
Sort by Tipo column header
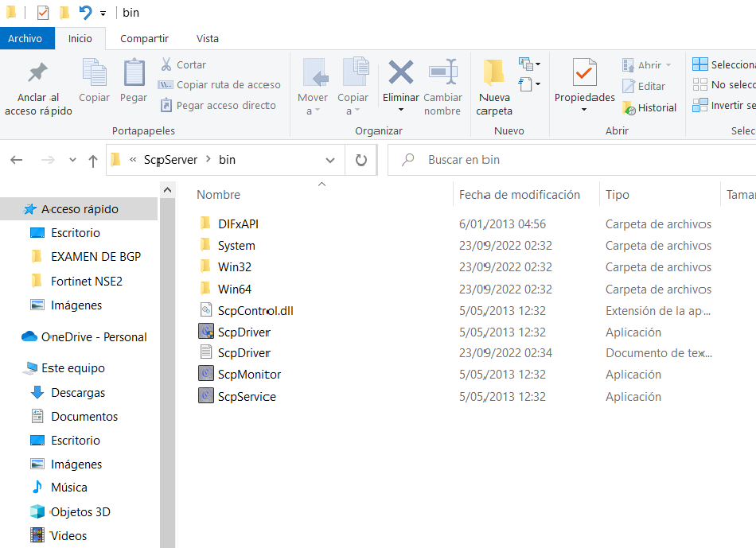coord(618,195)
